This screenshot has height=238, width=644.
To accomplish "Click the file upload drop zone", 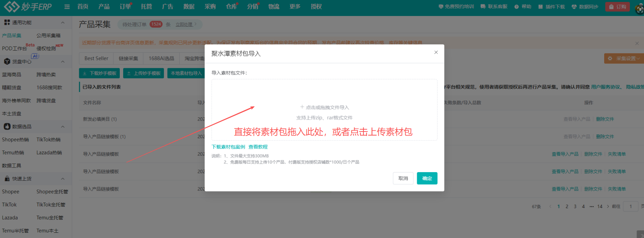I will 324,110.
